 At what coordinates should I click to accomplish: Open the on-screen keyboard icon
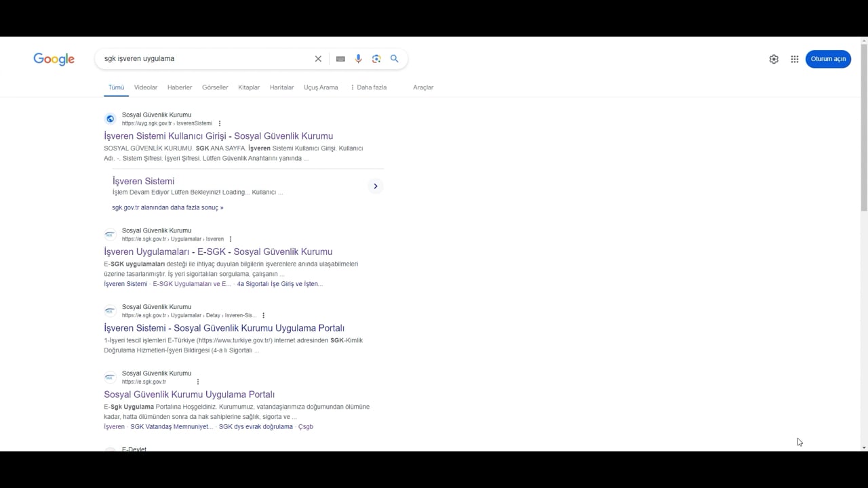point(340,59)
